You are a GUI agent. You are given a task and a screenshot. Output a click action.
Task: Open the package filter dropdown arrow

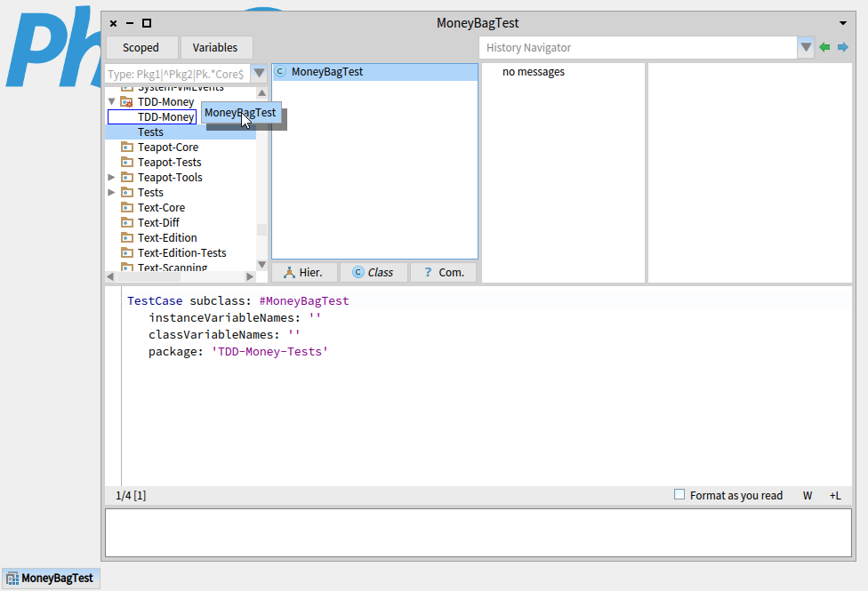tap(259, 74)
